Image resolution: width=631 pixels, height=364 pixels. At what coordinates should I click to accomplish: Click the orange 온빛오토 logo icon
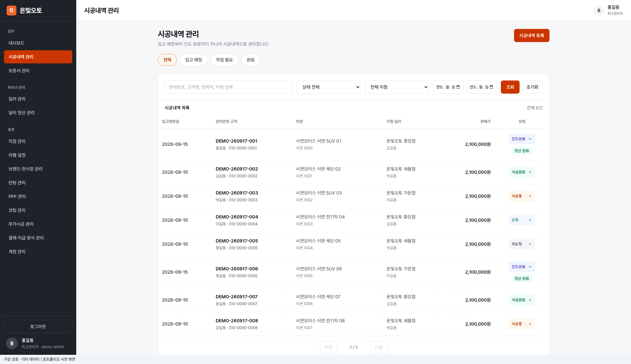pyautogui.click(x=12, y=11)
